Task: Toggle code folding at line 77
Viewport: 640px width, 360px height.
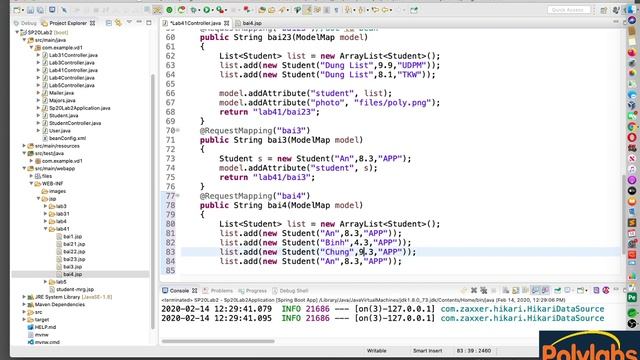Action: tap(178, 196)
